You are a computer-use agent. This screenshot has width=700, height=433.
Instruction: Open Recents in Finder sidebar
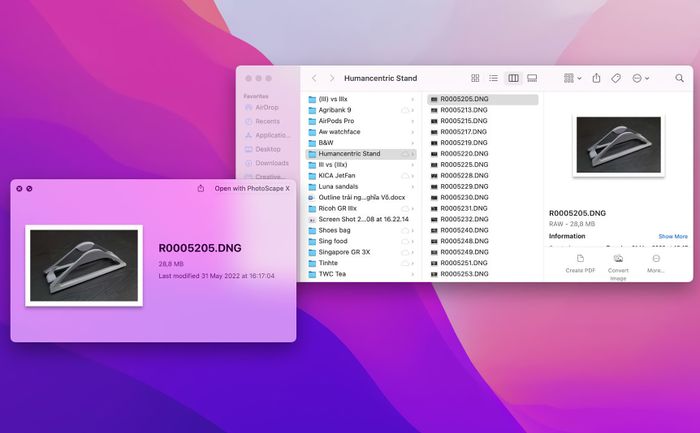pyautogui.click(x=262, y=121)
